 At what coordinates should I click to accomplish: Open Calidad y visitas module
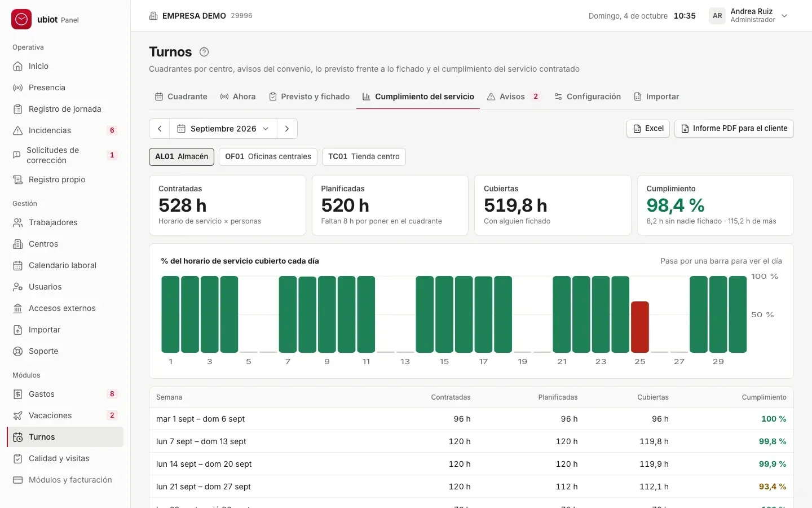click(65, 458)
